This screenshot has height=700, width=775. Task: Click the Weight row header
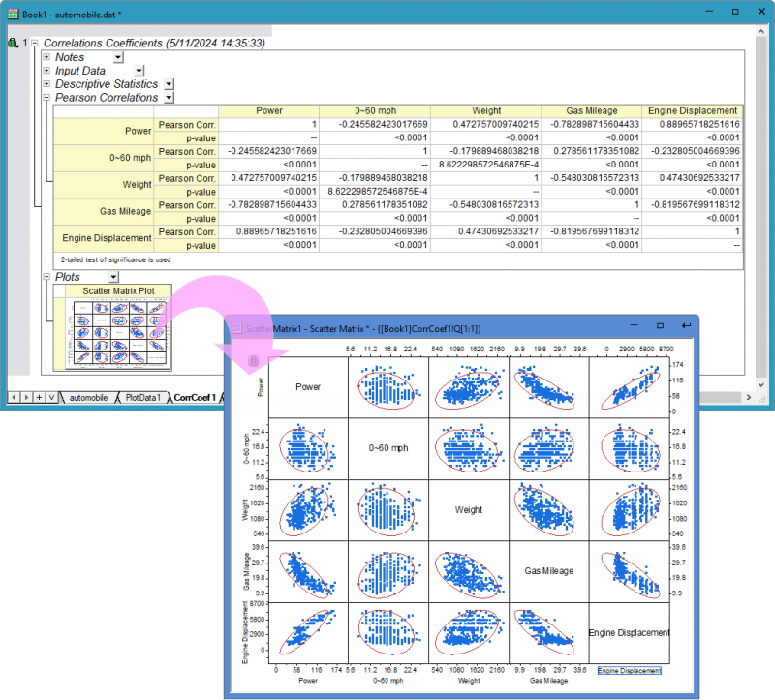point(104,184)
